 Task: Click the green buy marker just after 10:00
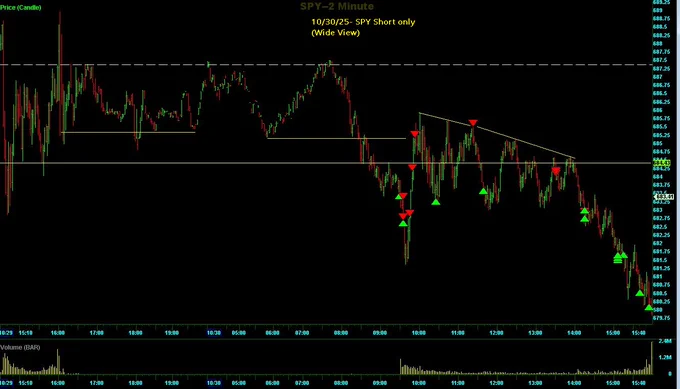coord(436,202)
